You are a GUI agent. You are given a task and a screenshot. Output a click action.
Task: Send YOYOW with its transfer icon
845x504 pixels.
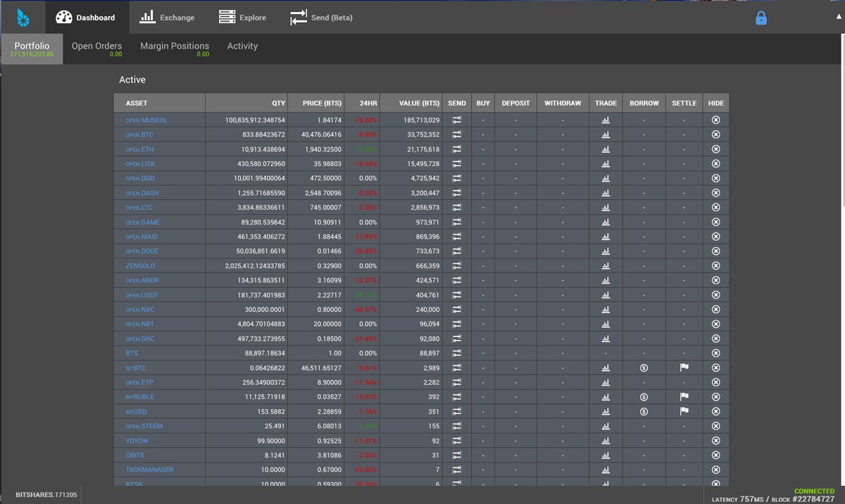pyautogui.click(x=456, y=441)
